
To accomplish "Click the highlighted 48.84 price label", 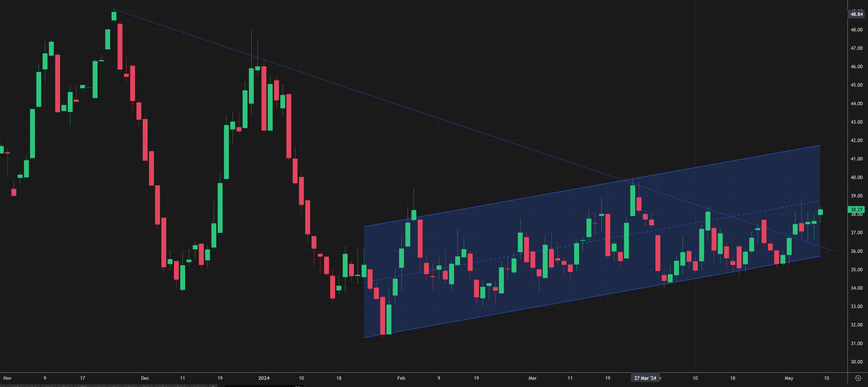I will coord(856,14).
